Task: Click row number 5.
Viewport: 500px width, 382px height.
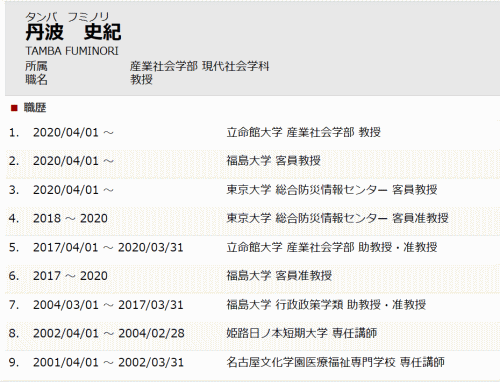Action: 14,248
